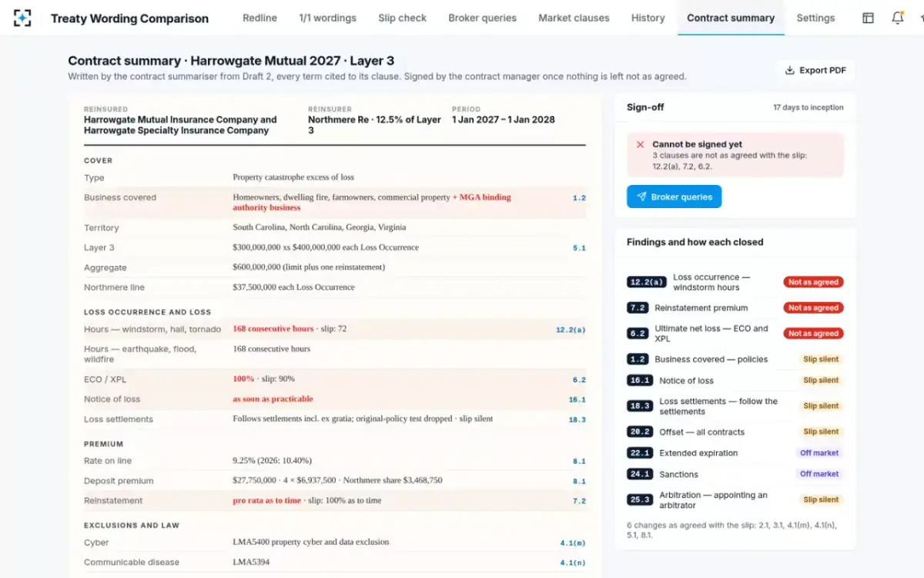This screenshot has width=924, height=578.
Task: Click Slip silent badge for Business covered
Action: click(821, 359)
